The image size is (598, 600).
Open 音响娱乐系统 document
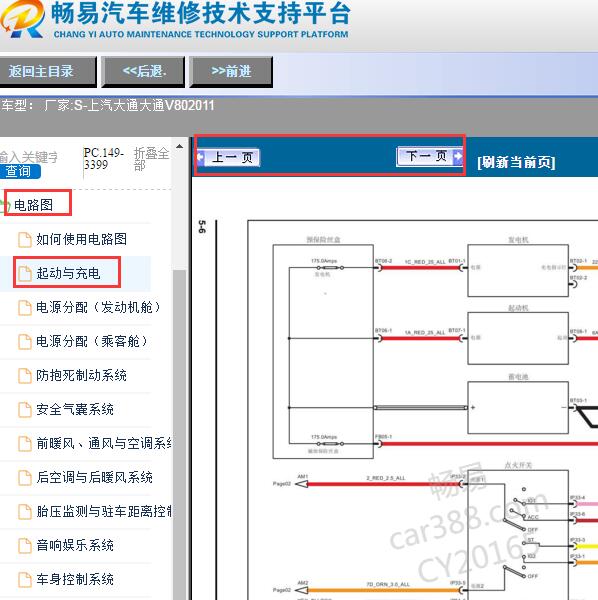[75, 545]
